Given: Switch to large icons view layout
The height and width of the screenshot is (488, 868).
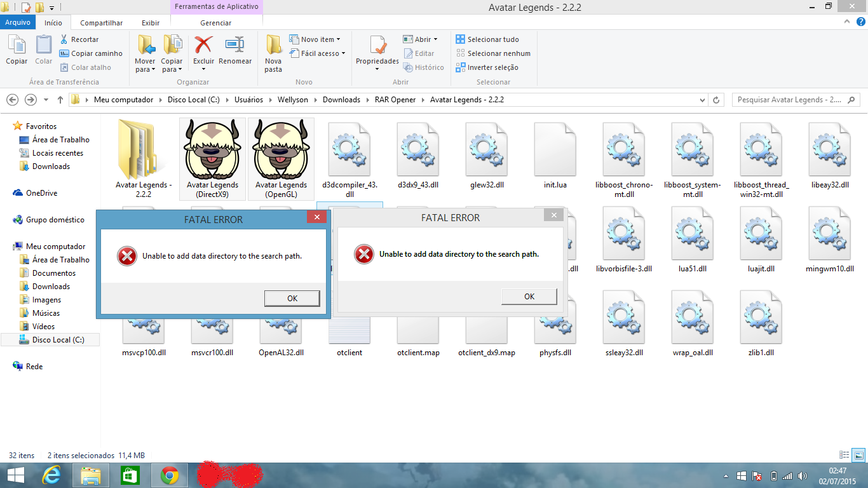Looking at the screenshot, I should tap(858, 455).
